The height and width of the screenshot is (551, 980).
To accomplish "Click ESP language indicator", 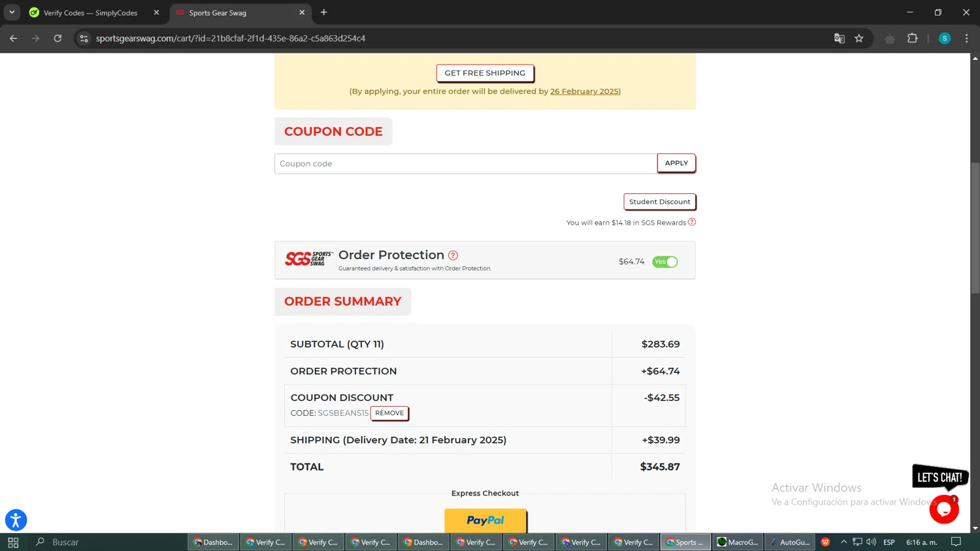I will pos(889,543).
